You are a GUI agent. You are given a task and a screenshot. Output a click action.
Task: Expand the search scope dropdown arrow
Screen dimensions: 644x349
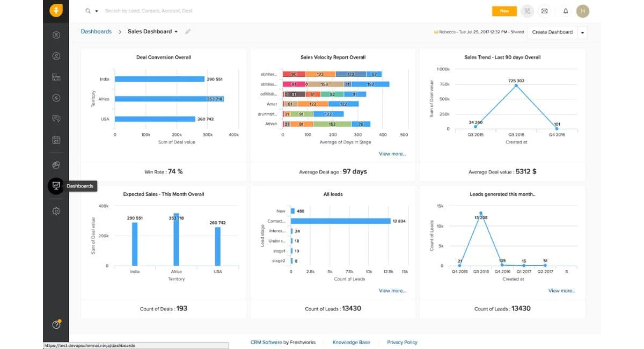coord(97,11)
